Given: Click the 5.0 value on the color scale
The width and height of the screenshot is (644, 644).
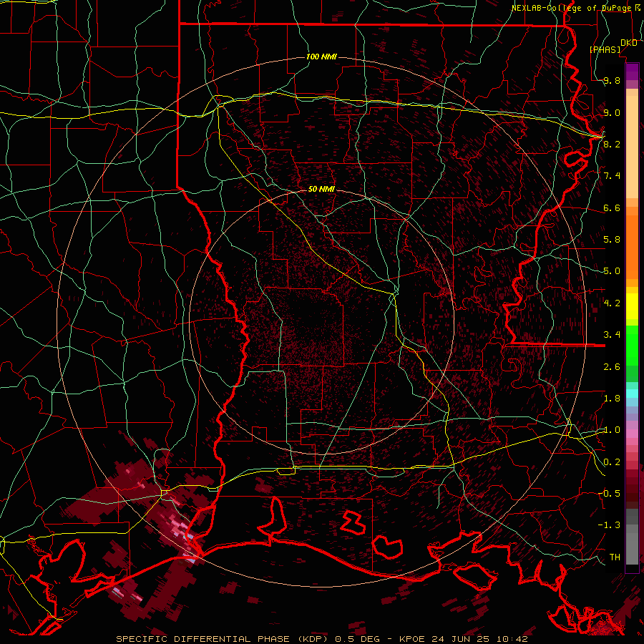Looking at the screenshot, I should (x=612, y=271).
